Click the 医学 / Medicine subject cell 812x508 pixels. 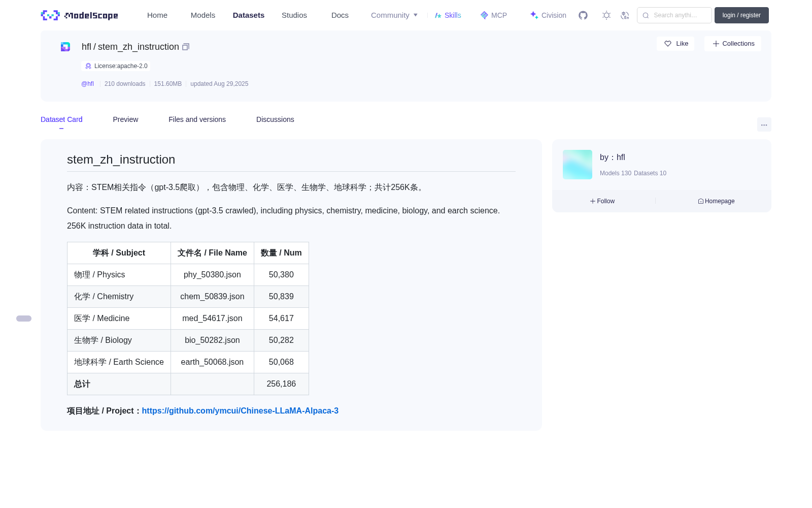point(119,319)
